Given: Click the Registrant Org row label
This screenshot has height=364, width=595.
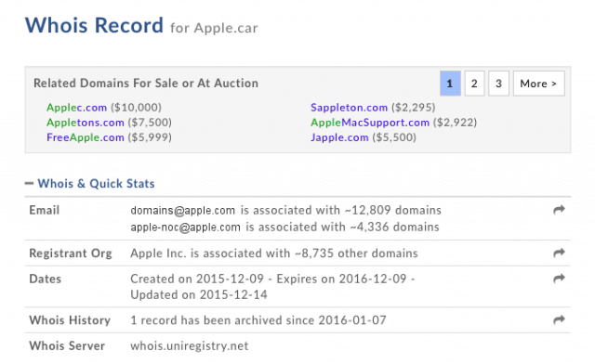Looking at the screenshot, I should 71,253.
